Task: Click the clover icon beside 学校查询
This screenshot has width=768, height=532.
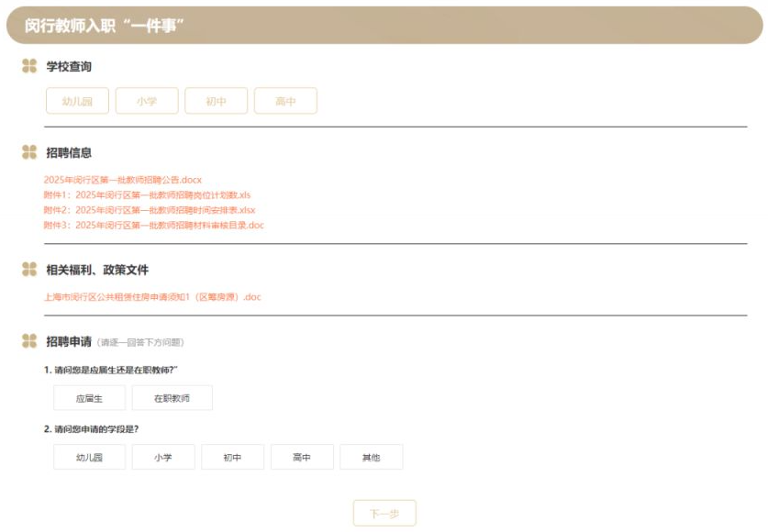Action: click(29, 67)
